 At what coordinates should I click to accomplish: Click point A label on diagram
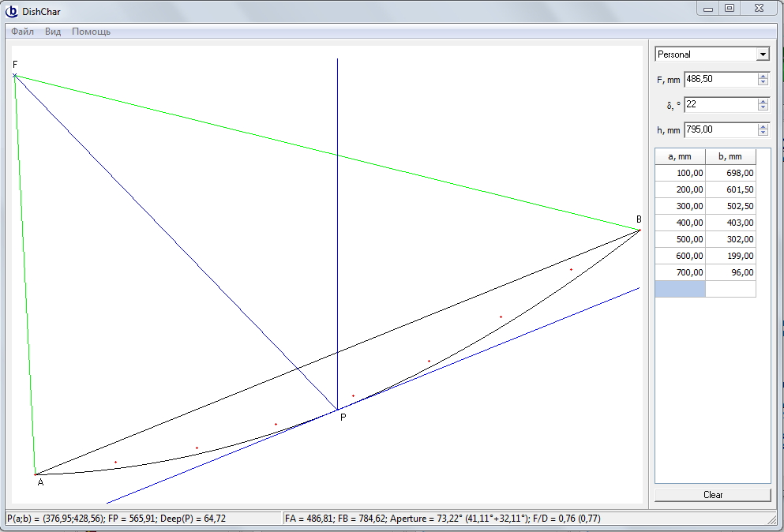[x=41, y=482]
